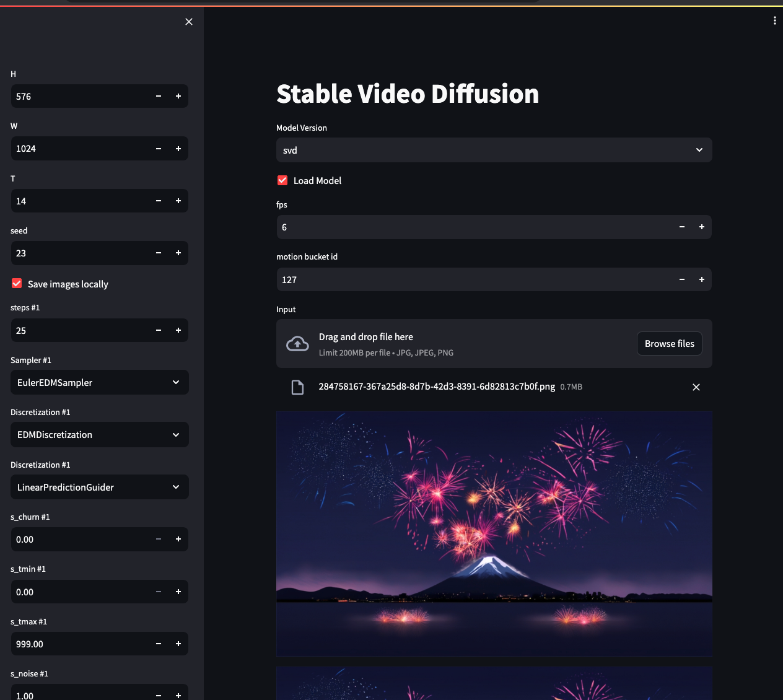Viewport: 783px width, 700px height.
Task: Click the Browse files button
Action: click(x=669, y=343)
